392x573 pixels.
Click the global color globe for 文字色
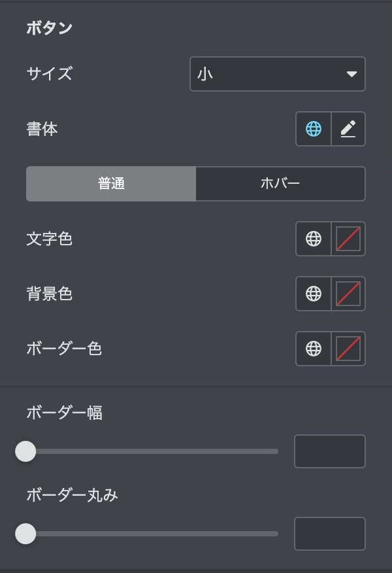pyautogui.click(x=314, y=239)
